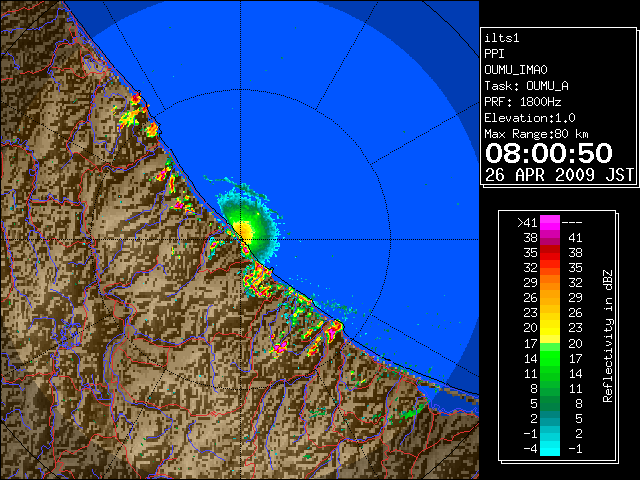
Task: Click the '-4' legend label at bottom
Action: click(x=530, y=449)
